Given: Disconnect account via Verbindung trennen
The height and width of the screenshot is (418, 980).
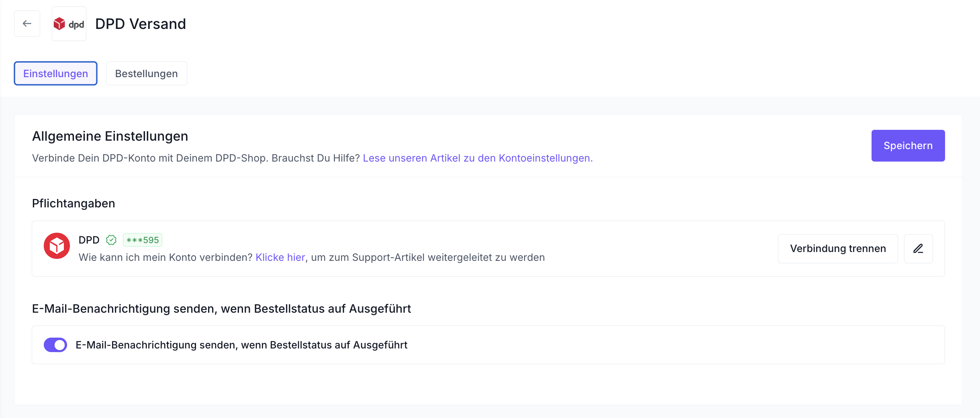Looking at the screenshot, I should point(838,249).
